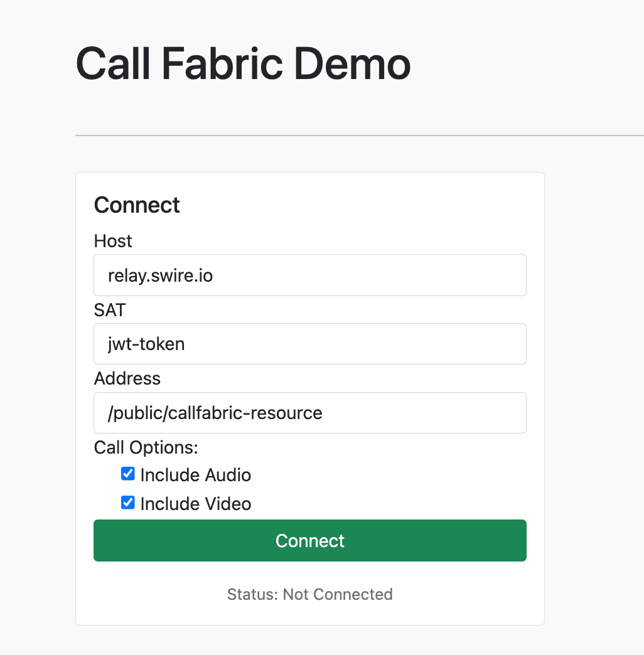Re-enable the Include Video checkbox
The image size is (644, 655).
128,503
